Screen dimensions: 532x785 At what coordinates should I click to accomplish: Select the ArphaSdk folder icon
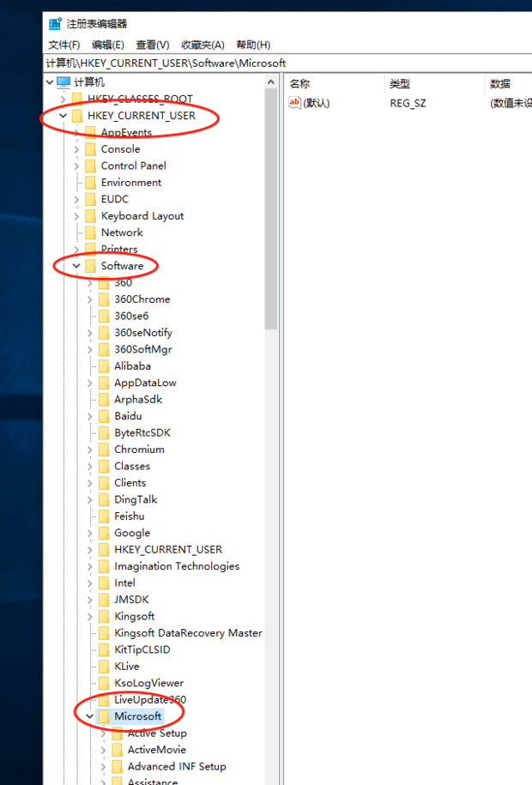104,400
